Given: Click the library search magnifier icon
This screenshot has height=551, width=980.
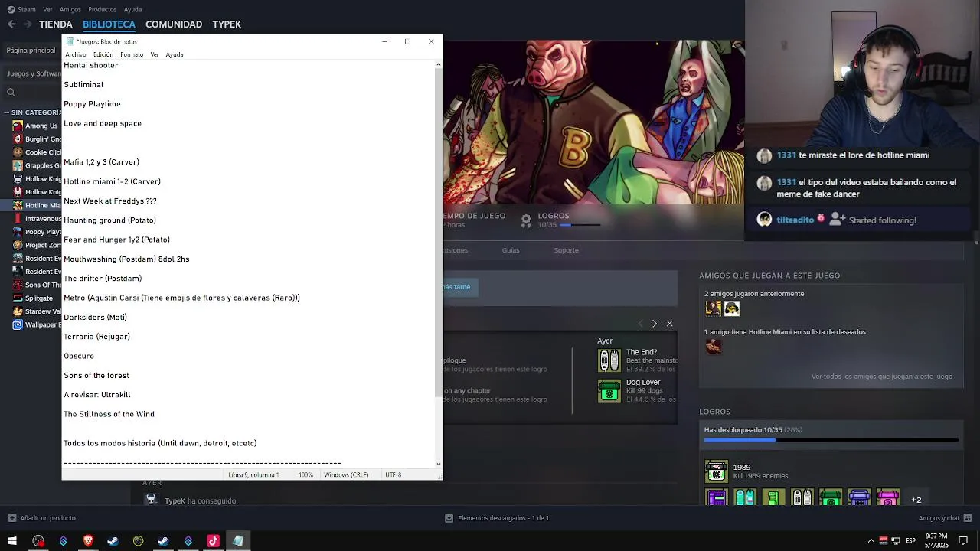Looking at the screenshot, I should pyautogui.click(x=11, y=93).
